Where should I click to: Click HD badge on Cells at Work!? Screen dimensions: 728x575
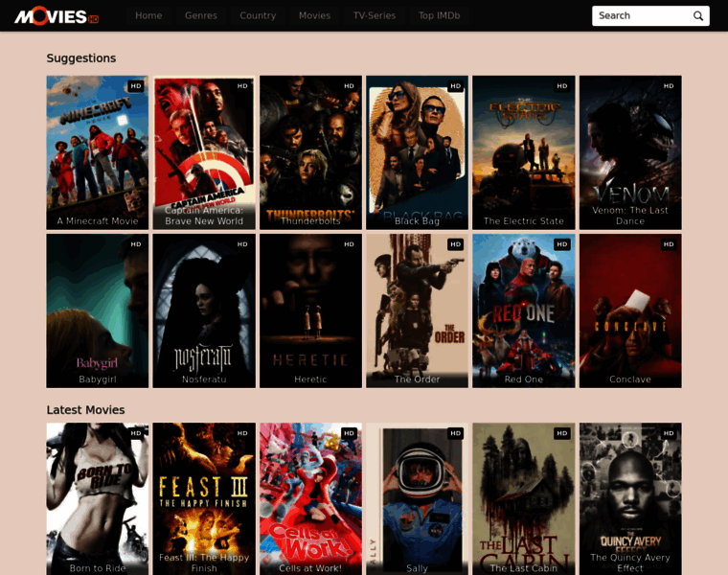point(349,433)
